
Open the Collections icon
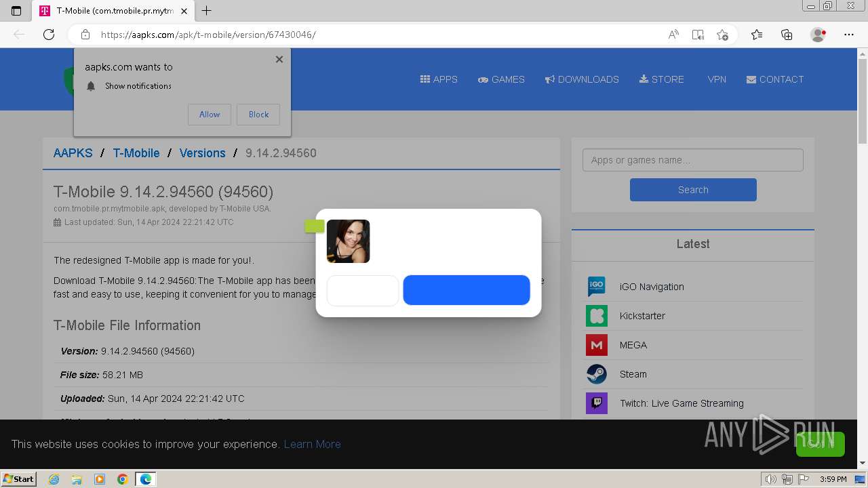tap(787, 35)
